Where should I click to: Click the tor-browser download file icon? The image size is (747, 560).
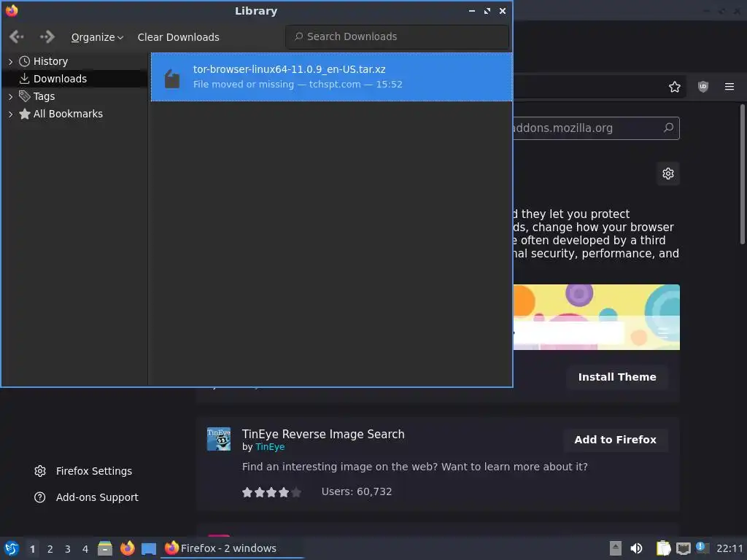(172, 79)
